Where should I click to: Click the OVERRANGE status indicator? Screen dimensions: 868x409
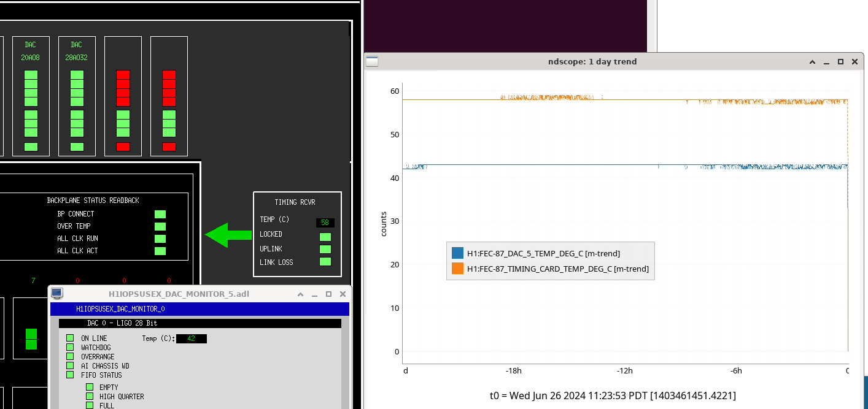(x=70, y=356)
